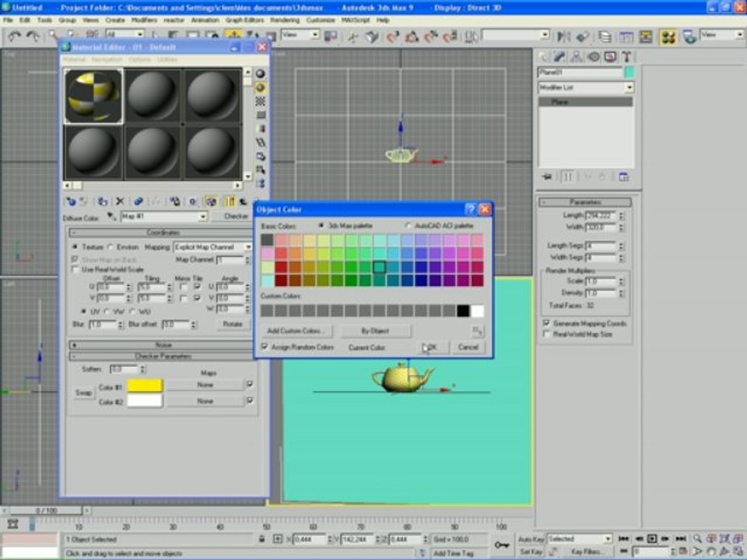Click the Redo arrow in main toolbar
This screenshot has width=747, height=560.
[x=33, y=37]
